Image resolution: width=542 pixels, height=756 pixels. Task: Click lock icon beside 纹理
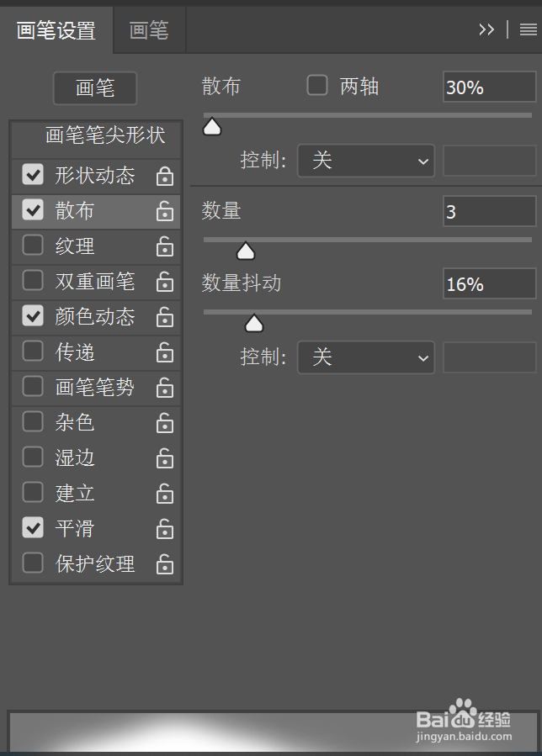tap(165, 246)
